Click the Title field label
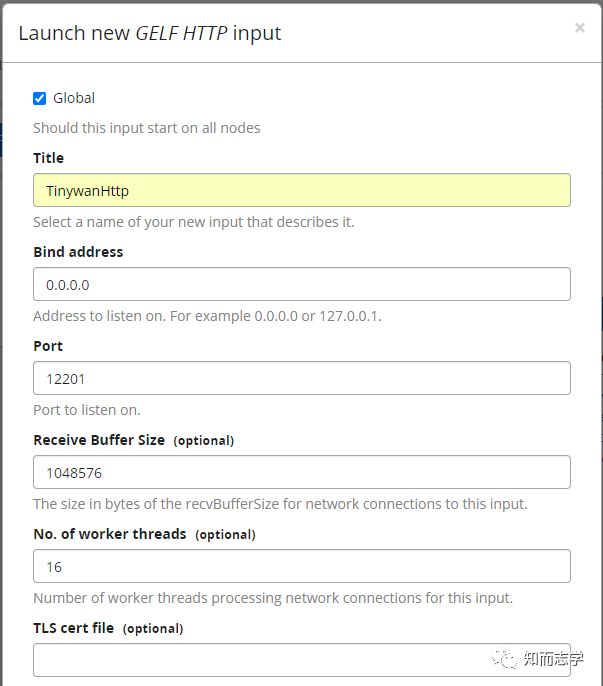603x686 pixels. [x=48, y=158]
